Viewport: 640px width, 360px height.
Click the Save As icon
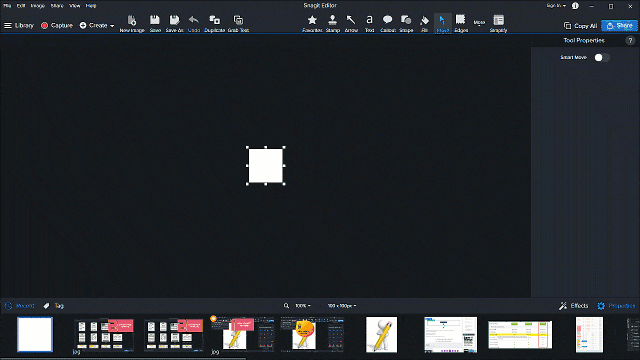[x=174, y=24]
